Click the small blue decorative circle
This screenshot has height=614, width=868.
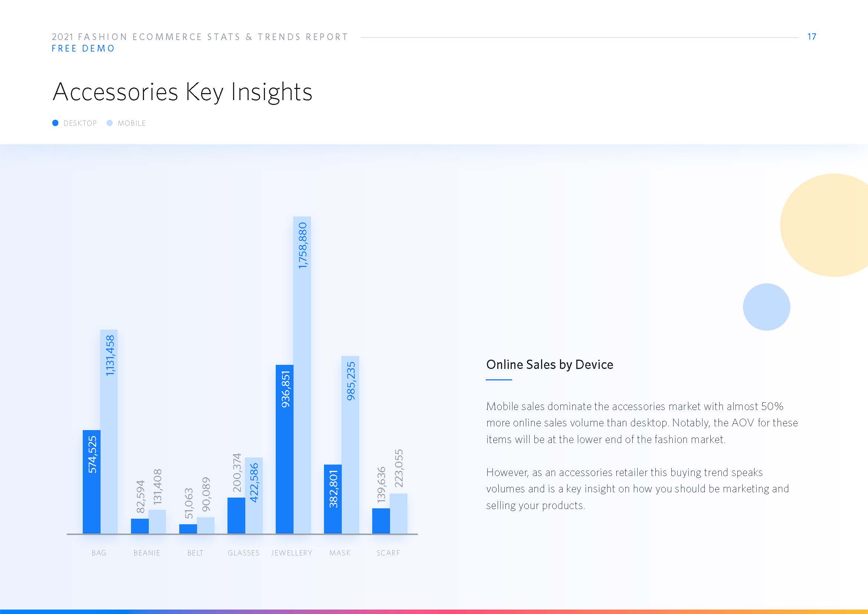[766, 307]
